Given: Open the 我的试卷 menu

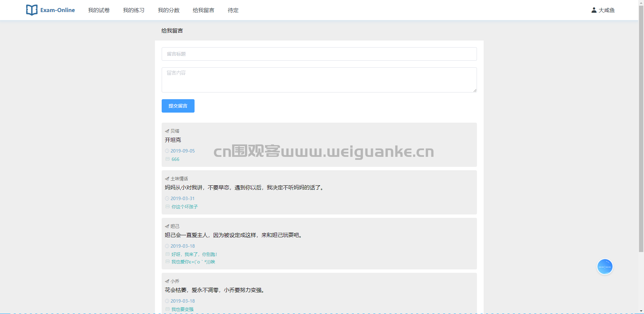Looking at the screenshot, I should (x=99, y=10).
